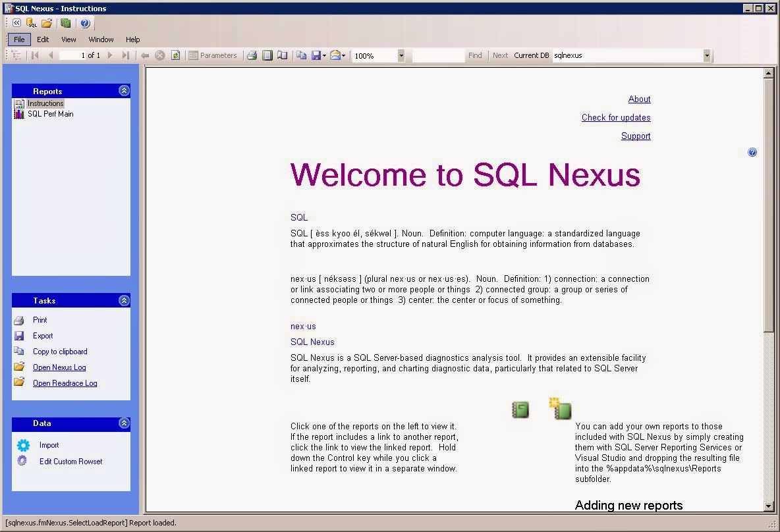Click the SQL Perf Main chart icon

[19, 114]
